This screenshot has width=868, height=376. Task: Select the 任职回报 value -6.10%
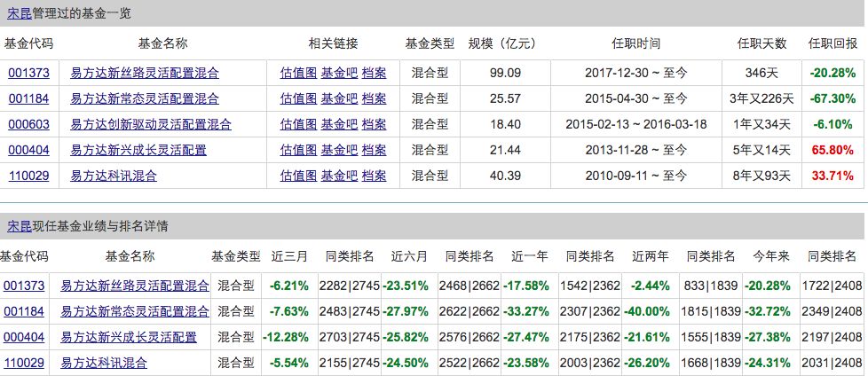coord(832,124)
